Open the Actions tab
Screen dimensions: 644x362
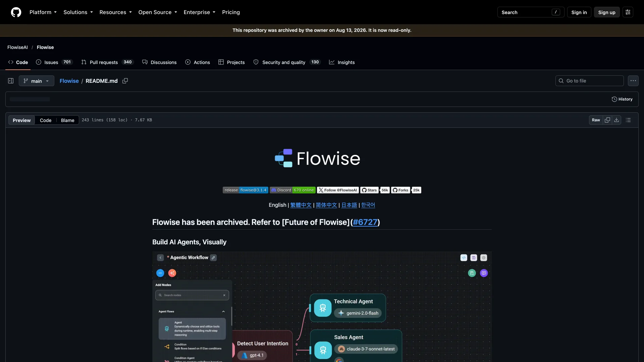(198, 62)
